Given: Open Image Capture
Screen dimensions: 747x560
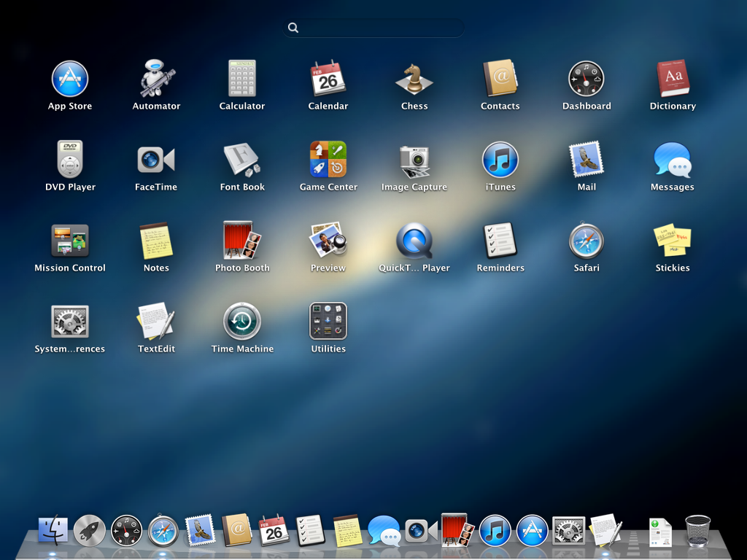Looking at the screenshot, I should [x=414, y=161].
